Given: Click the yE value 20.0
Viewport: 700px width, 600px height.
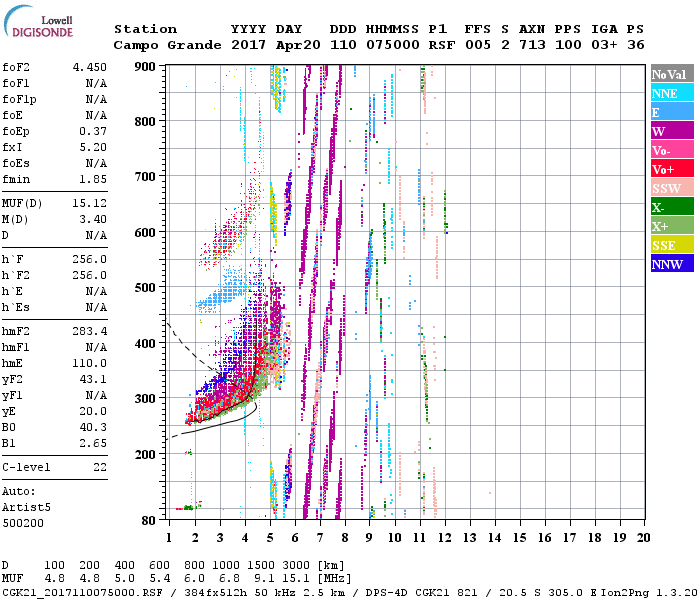Looking at the screenshot, I should tap(93, 411).
